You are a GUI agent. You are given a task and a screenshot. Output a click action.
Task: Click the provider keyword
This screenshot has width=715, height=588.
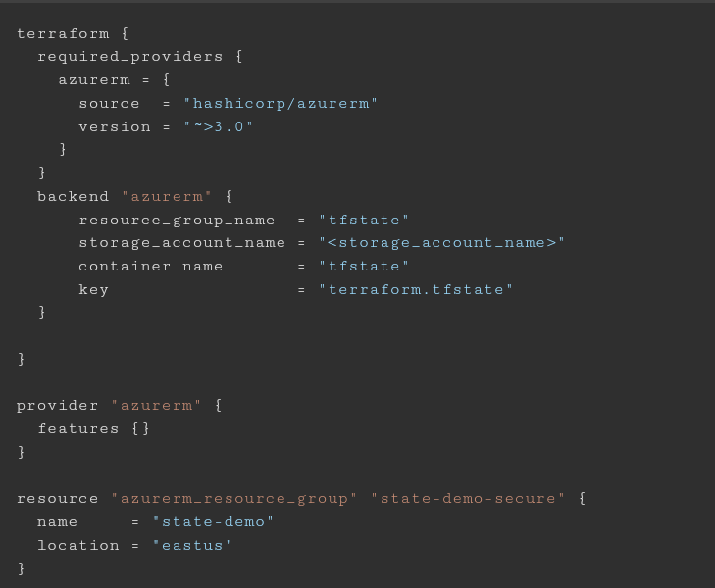58,405
